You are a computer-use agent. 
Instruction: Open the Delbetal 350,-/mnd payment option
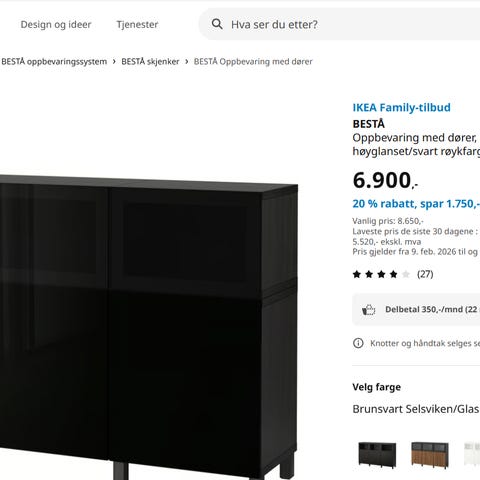click(x=416, y=309)
